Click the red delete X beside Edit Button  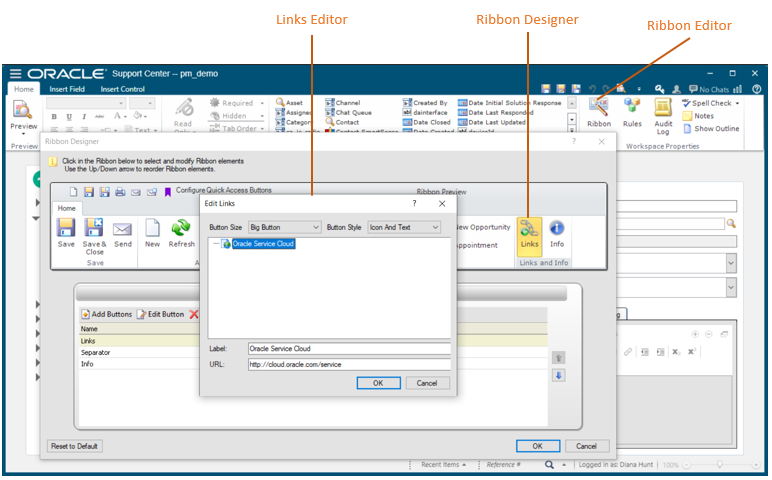194,314
